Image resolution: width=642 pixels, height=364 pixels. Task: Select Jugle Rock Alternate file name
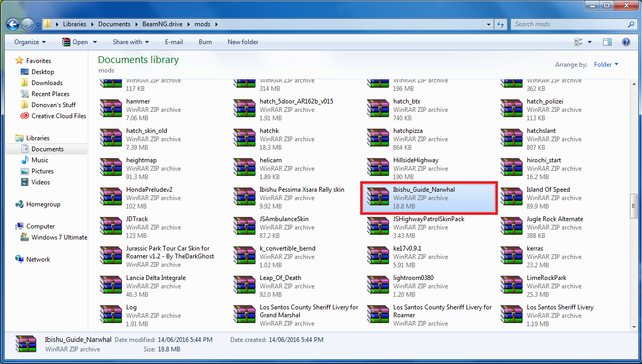coord(555,219)
